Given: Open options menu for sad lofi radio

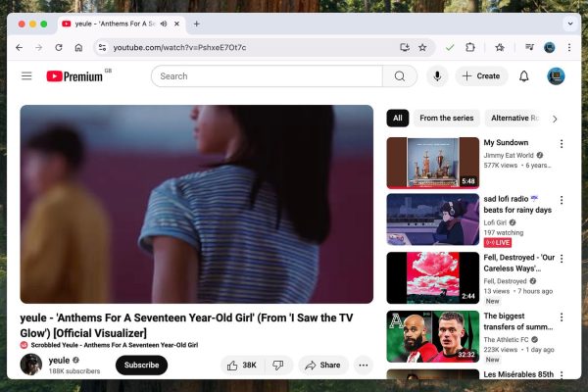Looking at the screenshot, I should click(x=562, y=200).
